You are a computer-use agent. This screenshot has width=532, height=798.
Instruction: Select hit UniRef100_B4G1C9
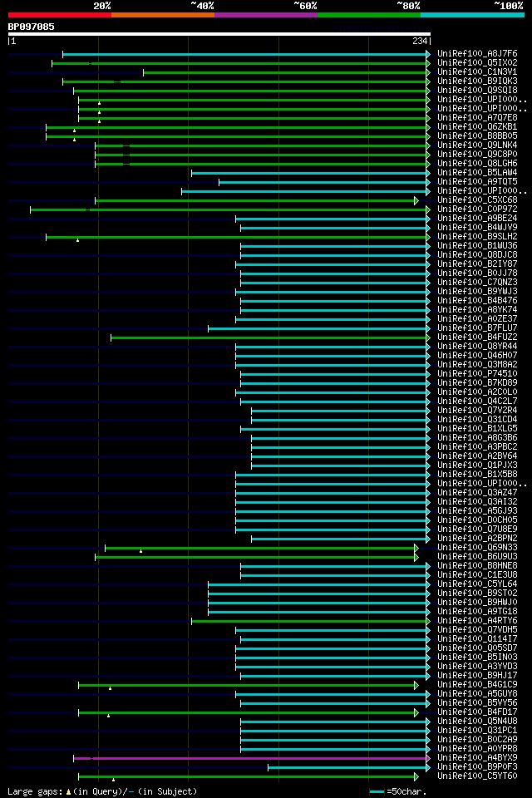(477, 684)
